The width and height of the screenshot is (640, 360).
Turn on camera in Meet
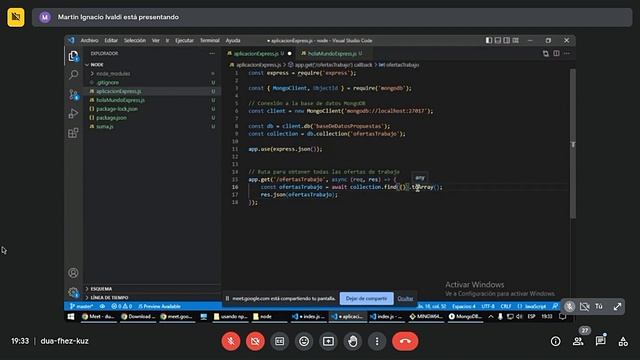pos(255,341)
